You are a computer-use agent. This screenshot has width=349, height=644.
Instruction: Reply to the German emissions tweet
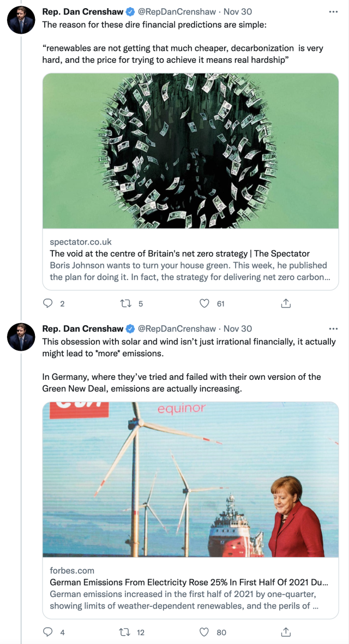(x=48, y=632)
